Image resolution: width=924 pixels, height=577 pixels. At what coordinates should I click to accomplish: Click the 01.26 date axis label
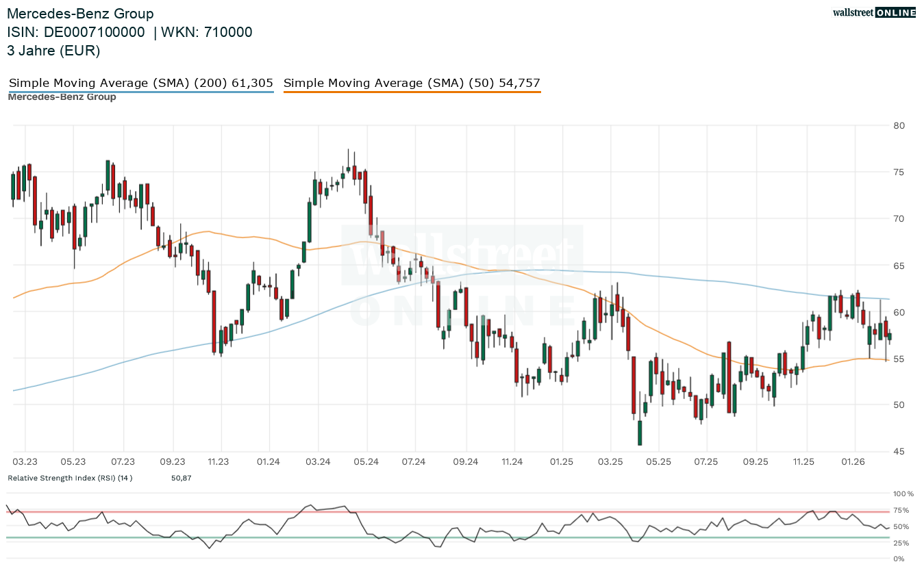tap(853, 462)
